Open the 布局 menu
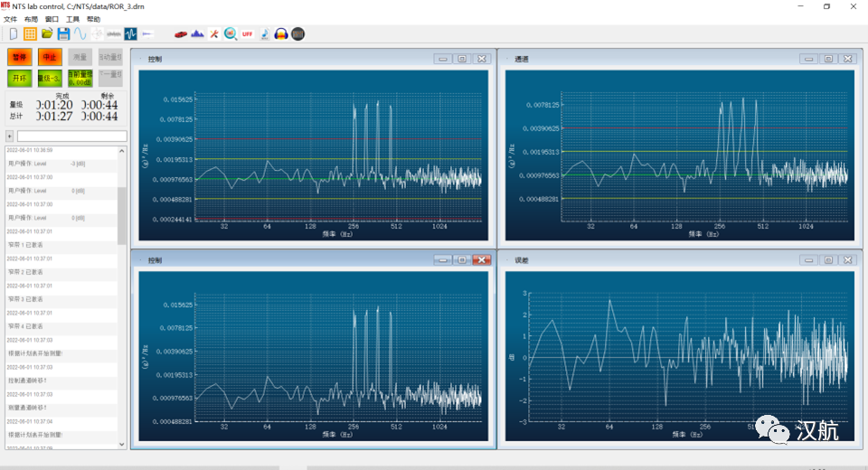The height and width of the screenshot is (470, 868). click(x=31, y=19)
